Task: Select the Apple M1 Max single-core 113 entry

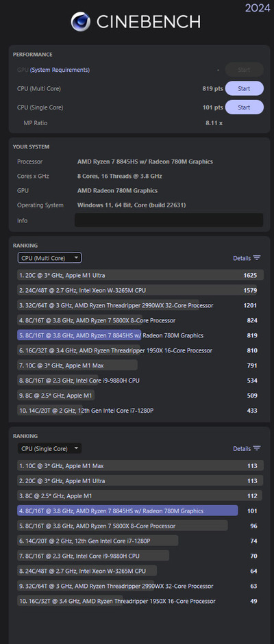Action: click(x=140, y=466)
